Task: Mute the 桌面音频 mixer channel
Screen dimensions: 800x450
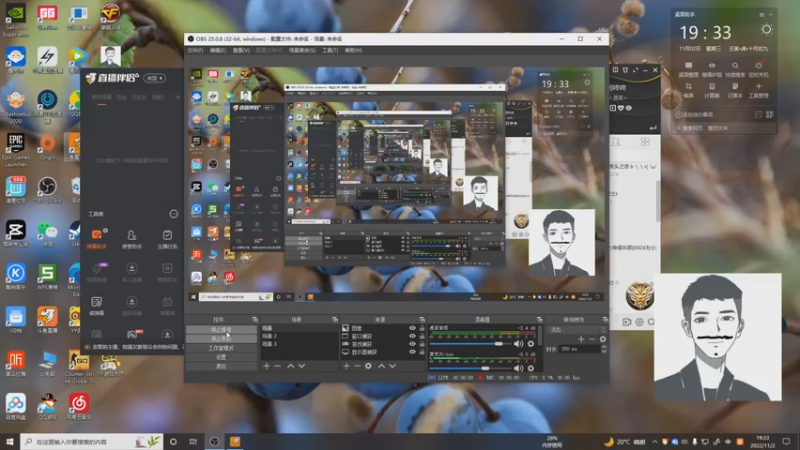Action: (518, 344)
